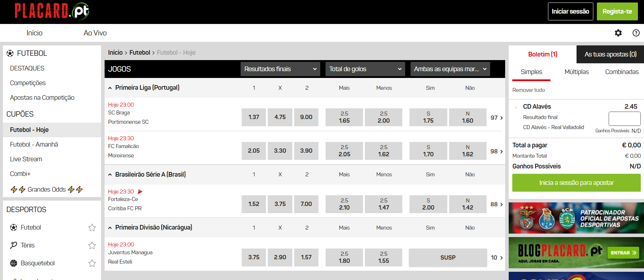Remove CD Alavés bet with the x icon
This screenshot has height=280, width=644.
[x=516, y=107]
